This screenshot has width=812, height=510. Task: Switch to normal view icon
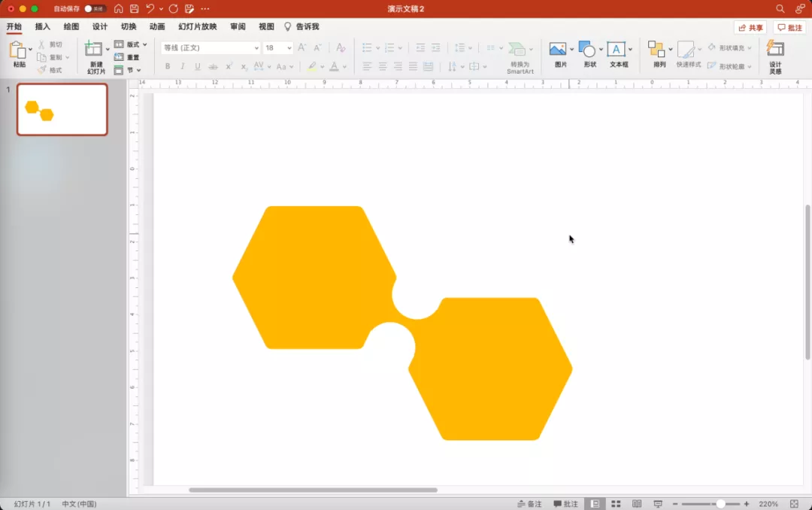595,504
